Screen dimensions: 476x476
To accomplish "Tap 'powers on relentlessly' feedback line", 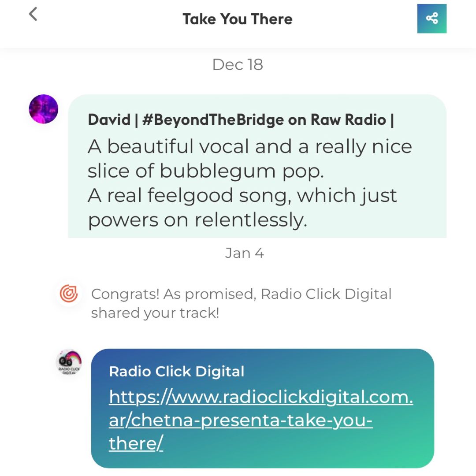I will 197,220.
